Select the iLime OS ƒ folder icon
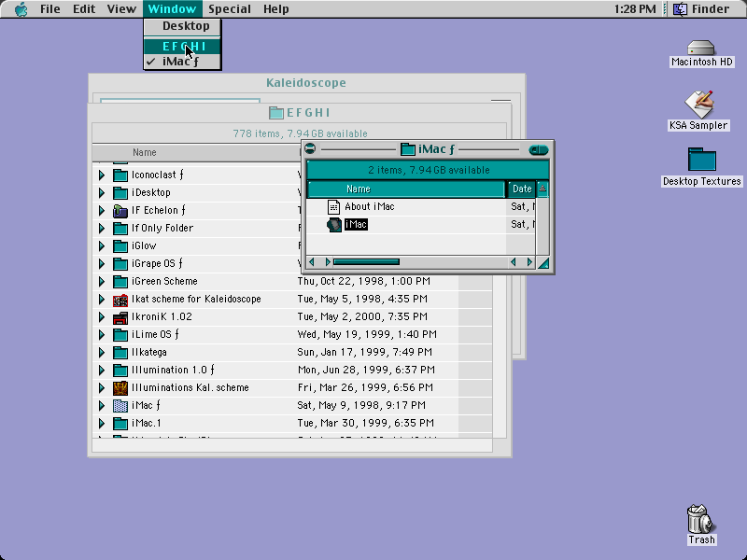The height and width of the screenshot is (560, 747). (x=120, y=335)
